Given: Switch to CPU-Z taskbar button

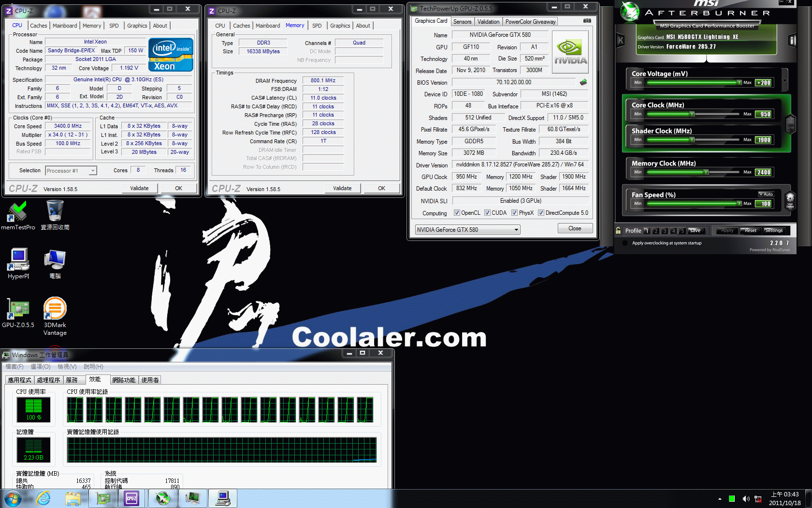Looking at the screenshot, I should coord(132,498).
